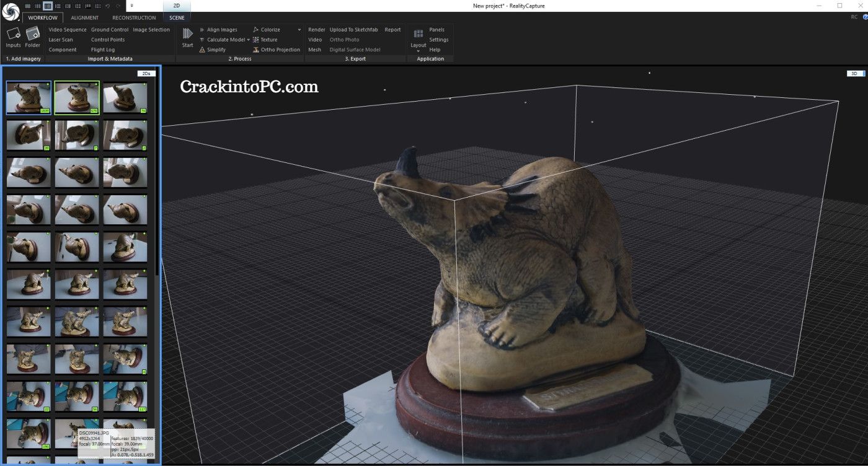
Task: Click the Control Points button
Action: tap(108, 40)
